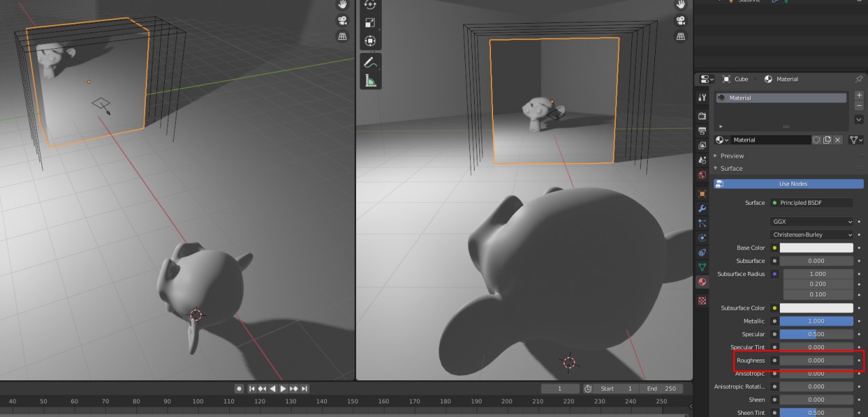This screenshot has height=417, width=868.
Task: Open Roughness input socket link
Action: pos(774,361)
